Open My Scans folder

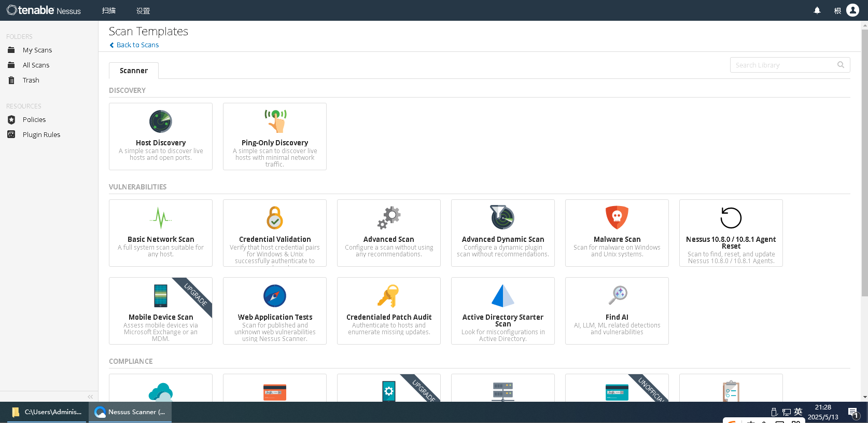tap(37, 50)
